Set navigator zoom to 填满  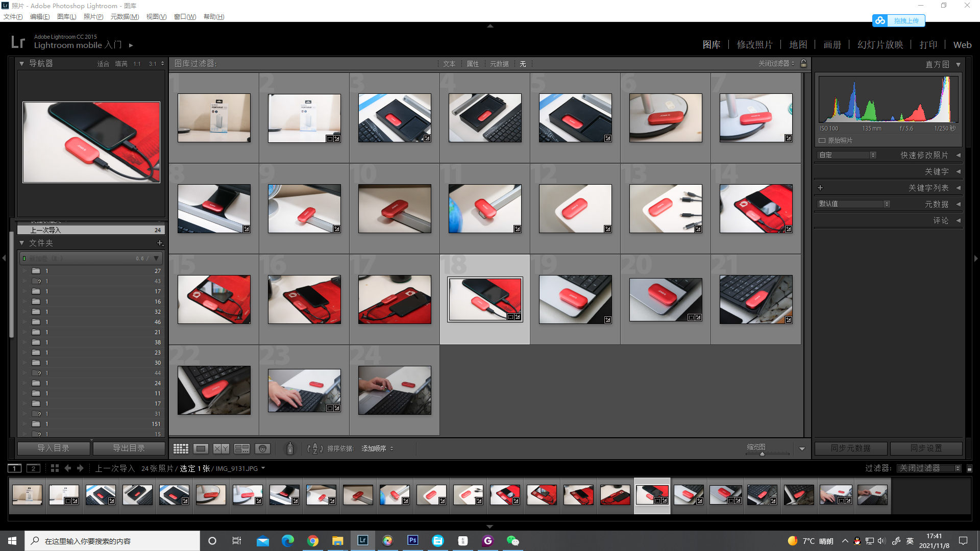click(x=121, y=64)
